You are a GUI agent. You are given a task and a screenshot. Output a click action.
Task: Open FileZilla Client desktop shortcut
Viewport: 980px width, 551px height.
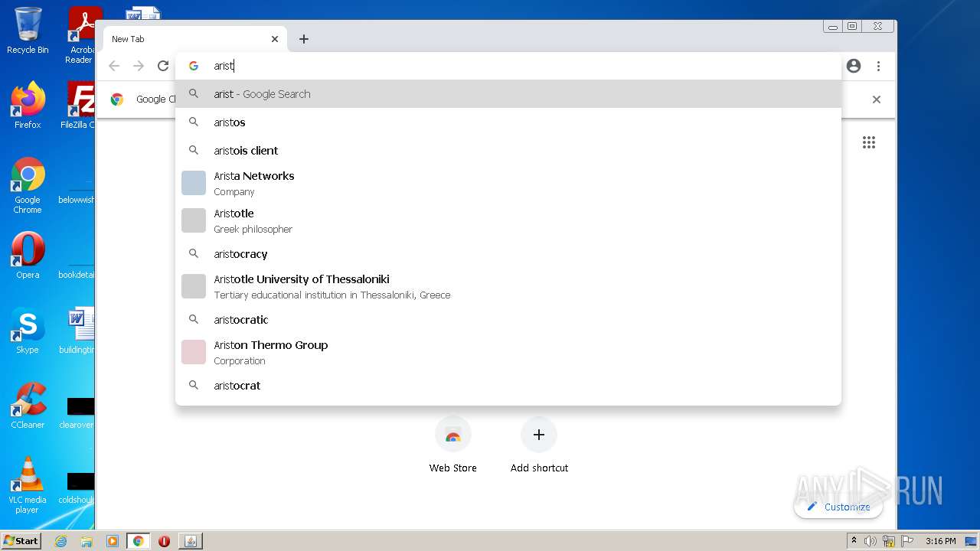coord(79,105)
